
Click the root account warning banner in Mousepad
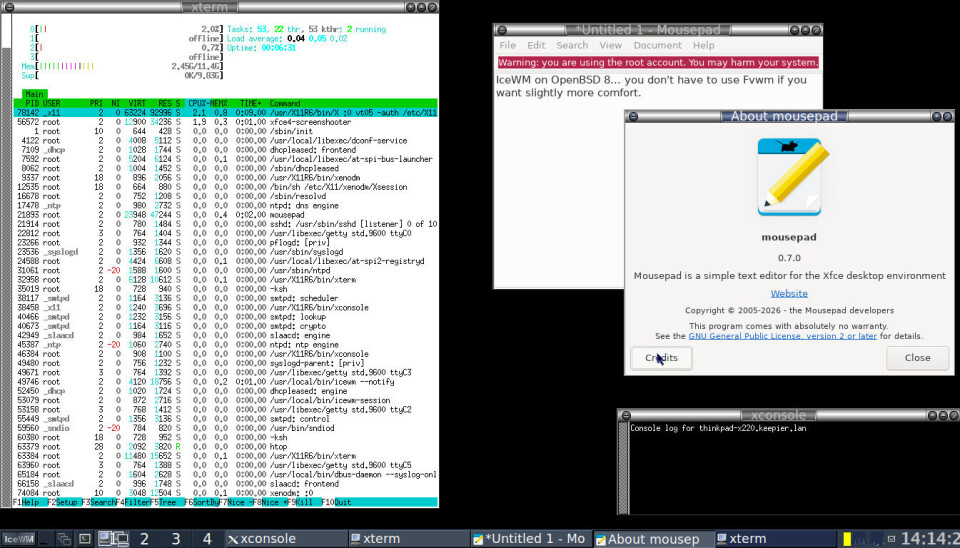coord(658,62)
